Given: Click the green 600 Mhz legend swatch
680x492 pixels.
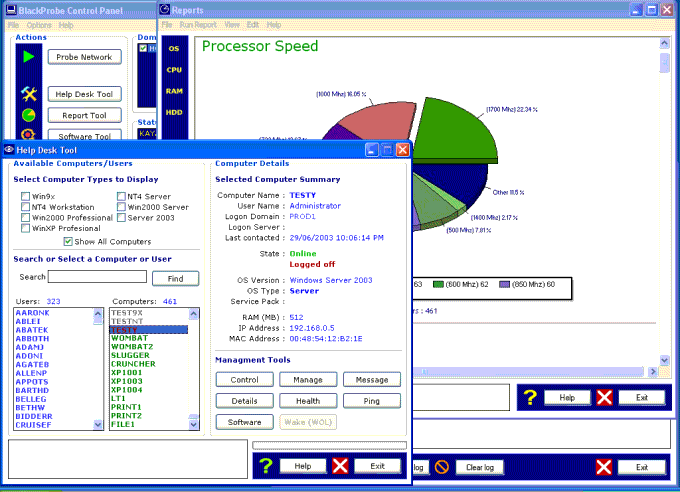Looking at the screenshot, I should 438,284.
